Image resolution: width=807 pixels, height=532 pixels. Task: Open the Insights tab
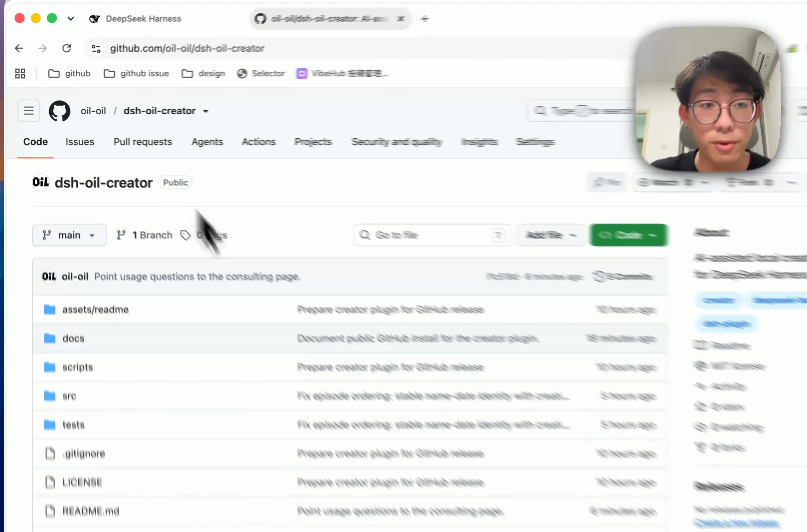480,142
